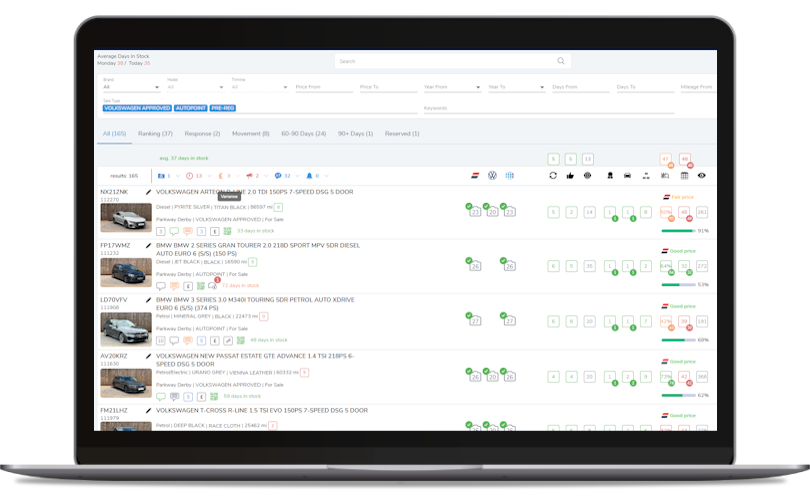Click the car icon in column header
The width and height of the screenshot is (810, 499).
coord(627,176)
